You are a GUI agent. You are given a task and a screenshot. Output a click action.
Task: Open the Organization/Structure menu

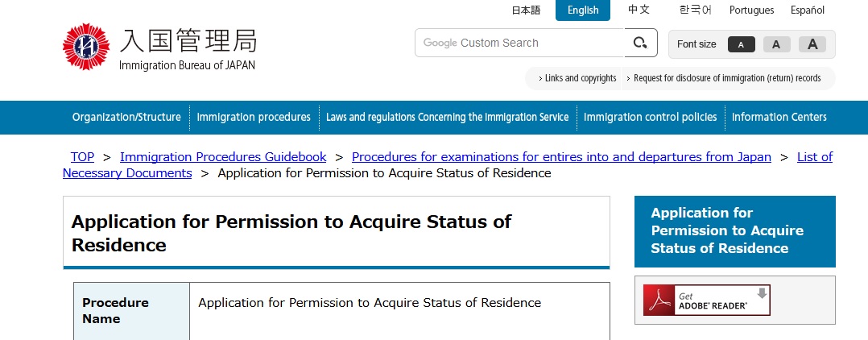(x=126, y=118)
